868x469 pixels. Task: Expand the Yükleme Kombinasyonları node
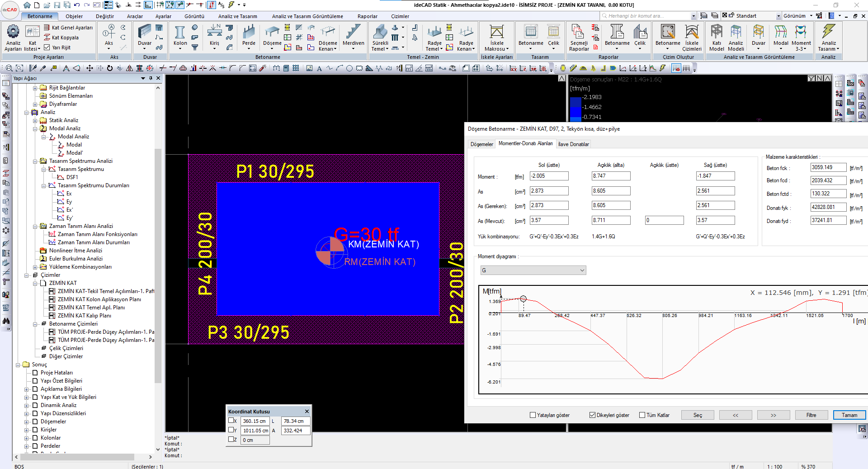pos(35,267)
